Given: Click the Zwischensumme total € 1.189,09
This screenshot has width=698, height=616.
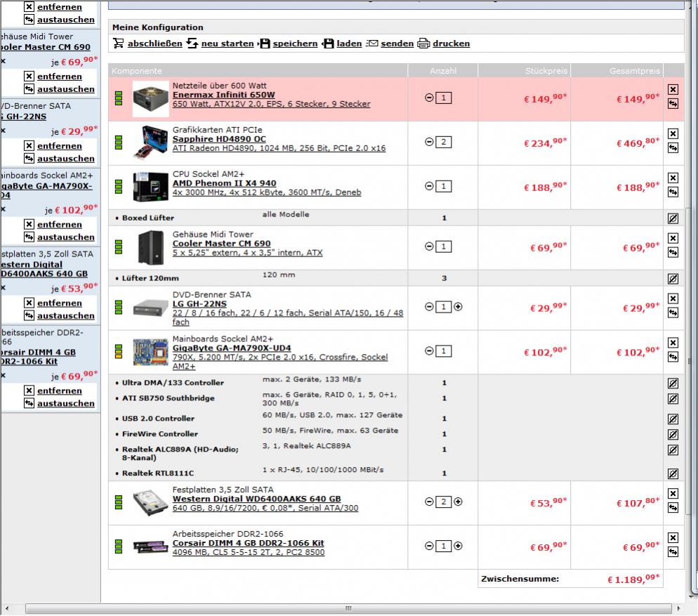Looking at the screenshot, I should click(x=633, y=579).
